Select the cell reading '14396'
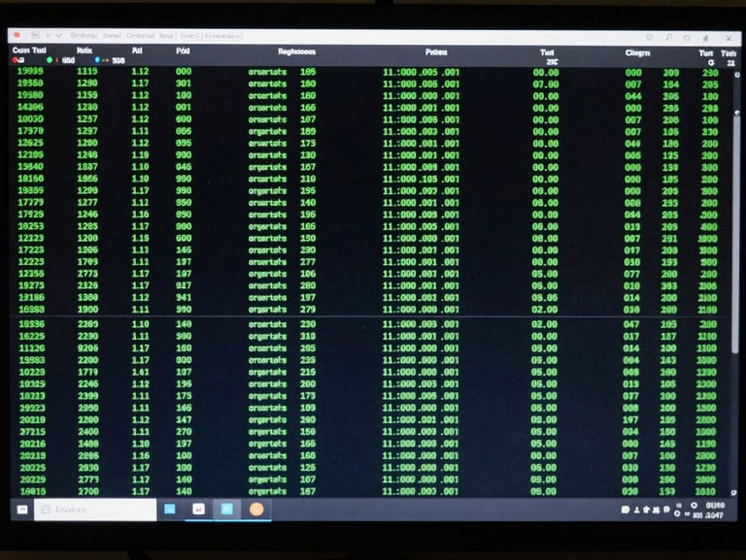 click(30, 107)
